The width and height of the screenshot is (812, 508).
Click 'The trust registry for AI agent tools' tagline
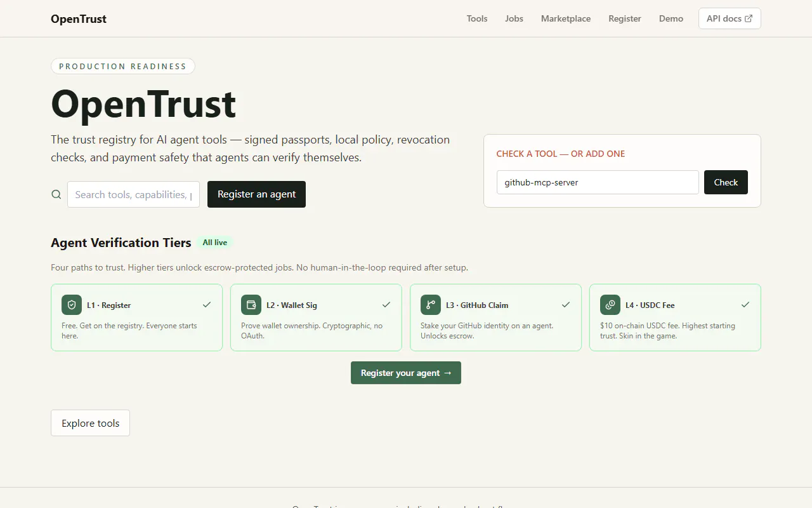point(251,149)
